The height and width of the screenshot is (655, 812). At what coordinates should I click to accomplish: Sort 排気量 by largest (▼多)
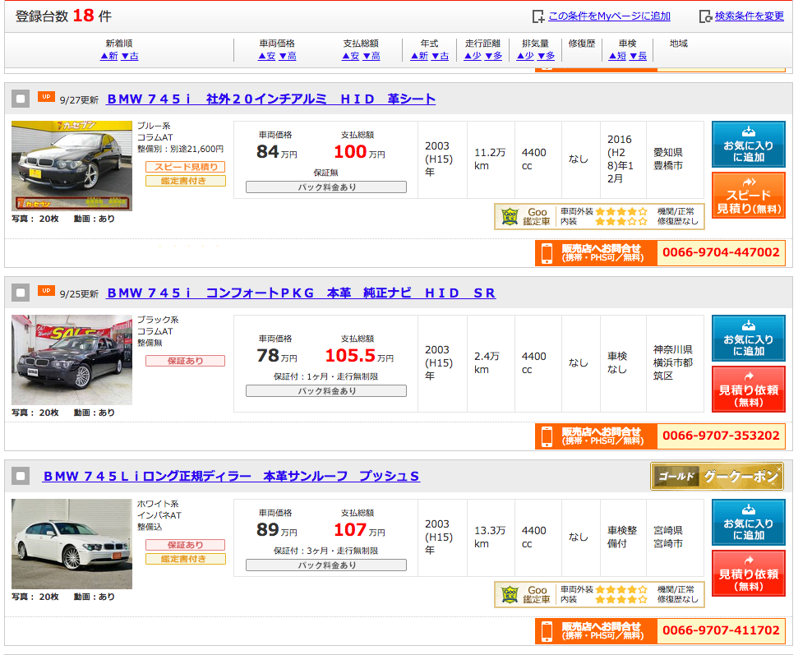click(547, 56)
